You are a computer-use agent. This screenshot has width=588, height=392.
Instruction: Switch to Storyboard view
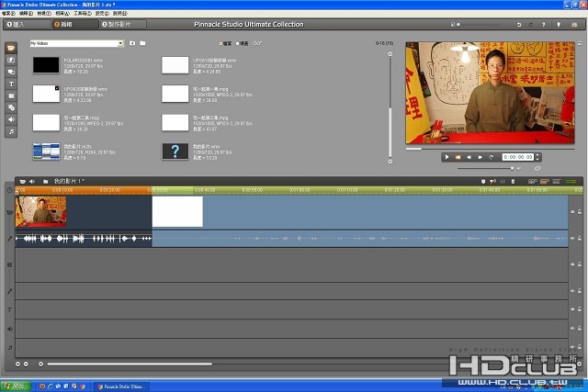click(533, 182)
